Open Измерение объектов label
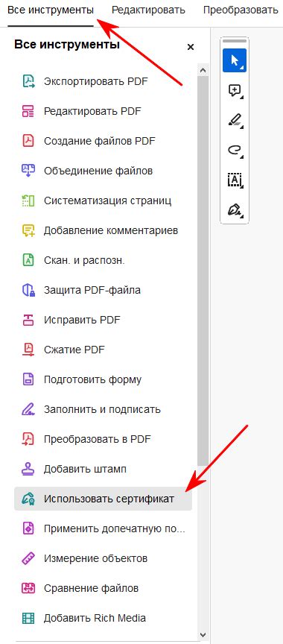 click(95, 558)
